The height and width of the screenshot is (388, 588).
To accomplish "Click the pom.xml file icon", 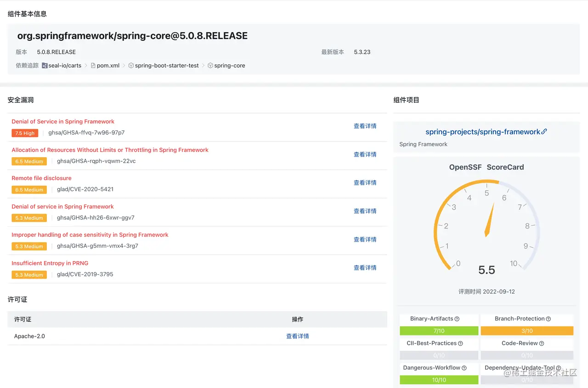I will tap(93, 66).
